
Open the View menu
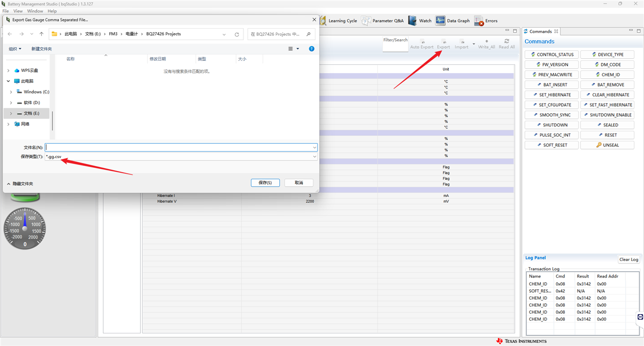coord(18,11)
